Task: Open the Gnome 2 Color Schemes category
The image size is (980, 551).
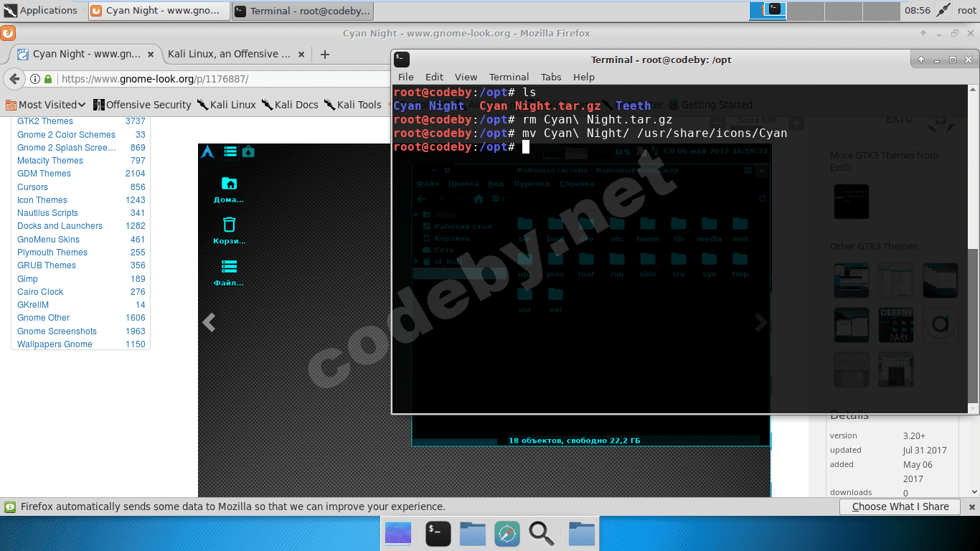Action: coord(66,135)
